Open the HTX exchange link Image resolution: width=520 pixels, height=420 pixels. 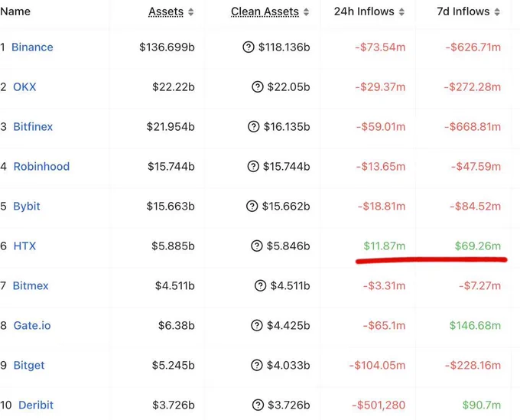[24, 246]
